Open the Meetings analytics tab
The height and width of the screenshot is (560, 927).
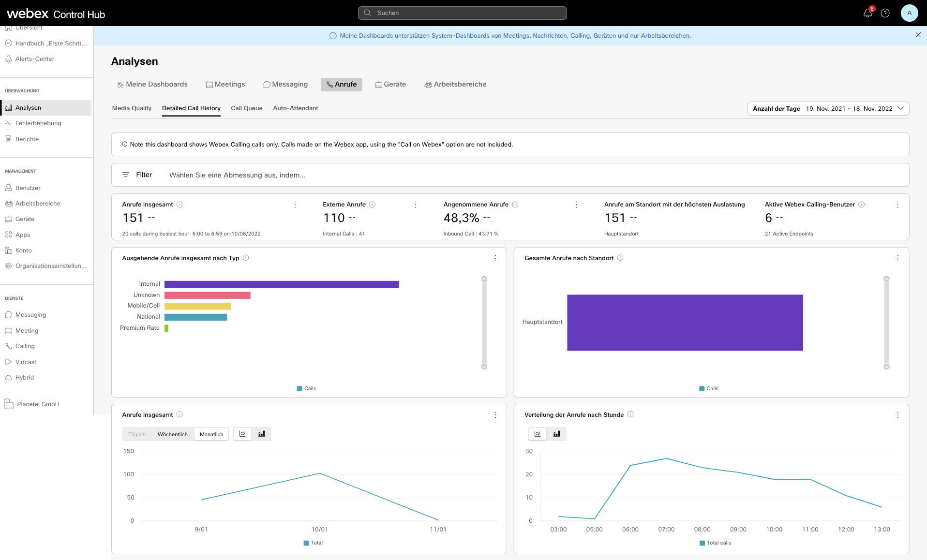tap(225, 84)
